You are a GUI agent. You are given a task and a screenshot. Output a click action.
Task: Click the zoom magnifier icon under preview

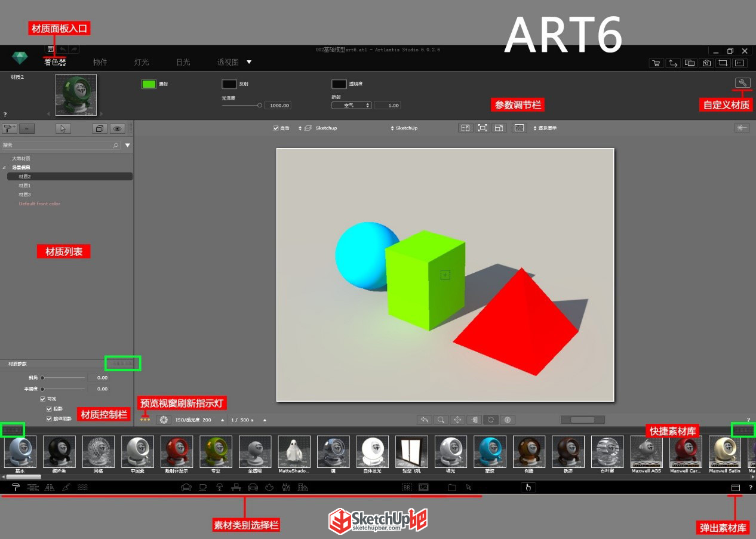tap(441, 420)
